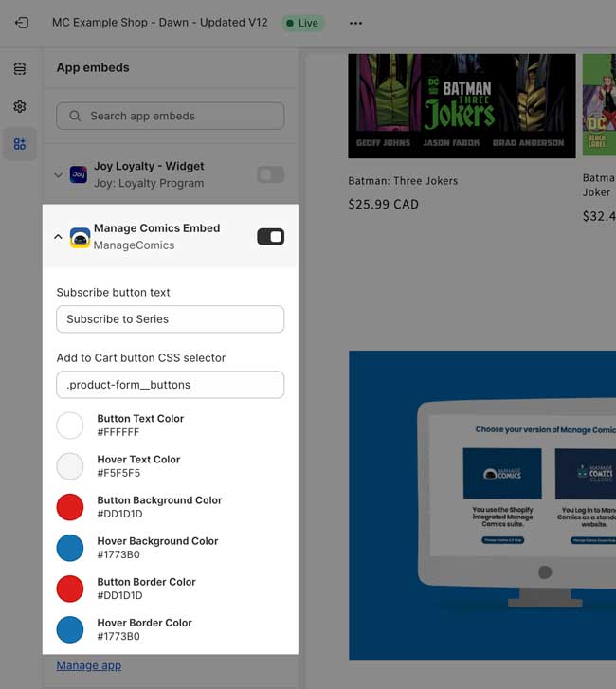Edit the Add to Cart CSS selector field
The width and height of the screenshot is (616, 689).
tap(170, 385)
